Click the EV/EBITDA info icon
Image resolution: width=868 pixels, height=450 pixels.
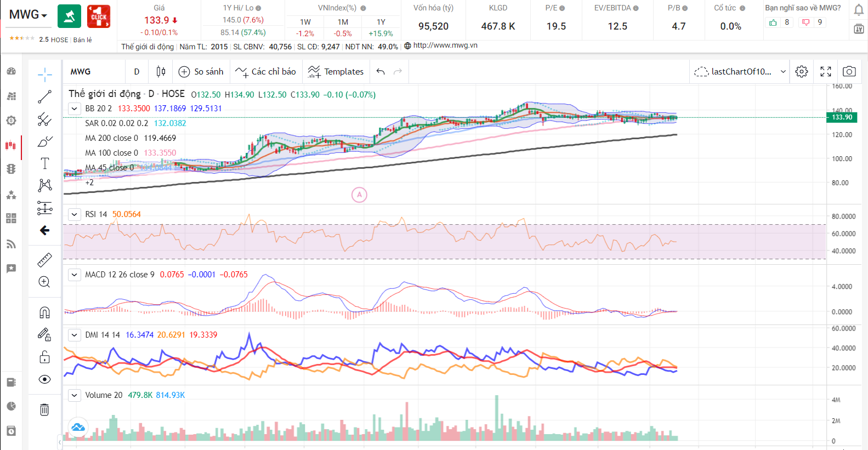click(636, 8)
